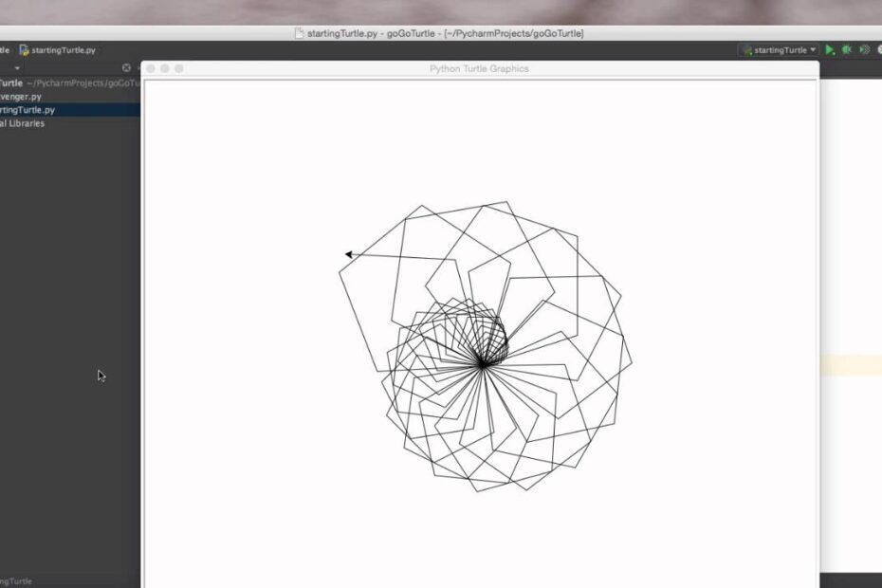
Task: Run the startingTurtle script with the green play icon
Action: click(830, 49)
